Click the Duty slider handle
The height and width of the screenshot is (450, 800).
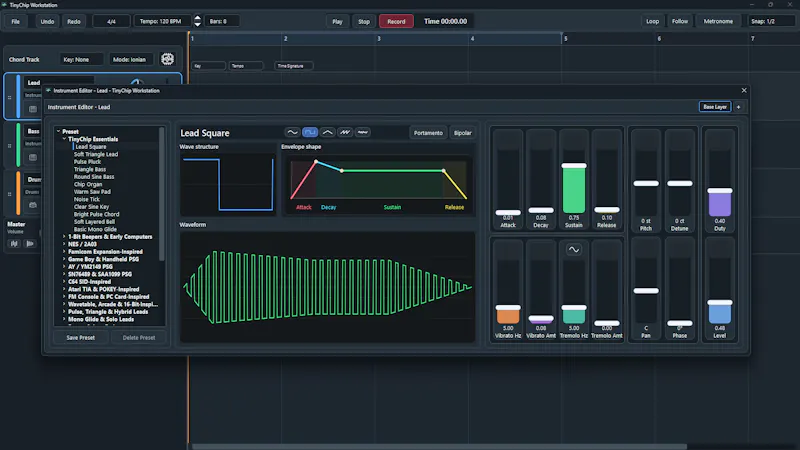719,190
